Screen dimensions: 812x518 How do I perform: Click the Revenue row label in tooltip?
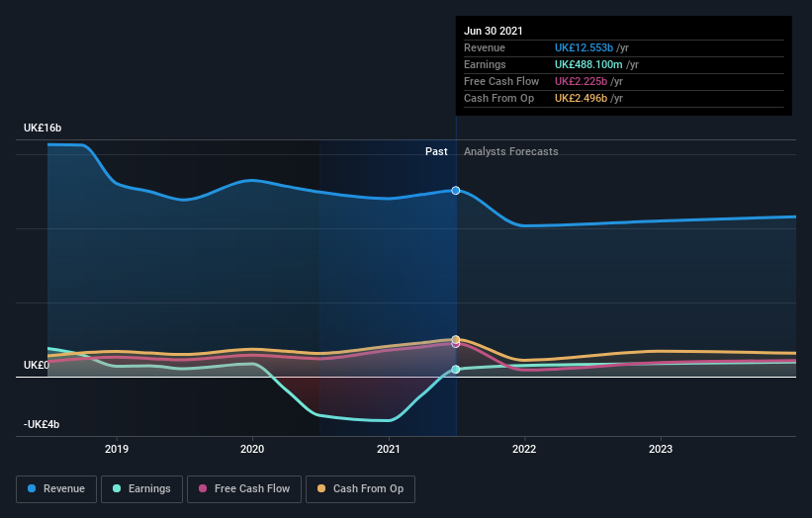coord(485,47)
